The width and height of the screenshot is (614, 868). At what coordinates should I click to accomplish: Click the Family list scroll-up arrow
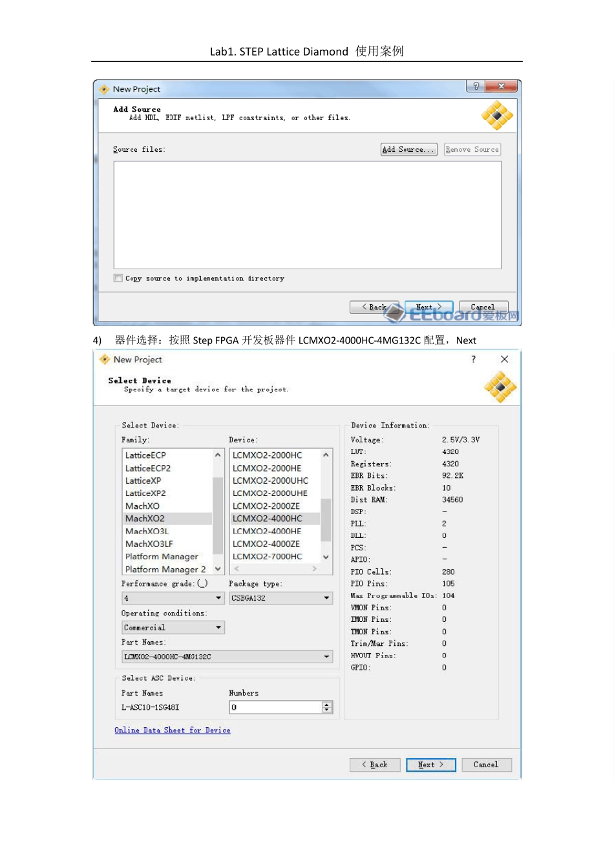point(218,455)
